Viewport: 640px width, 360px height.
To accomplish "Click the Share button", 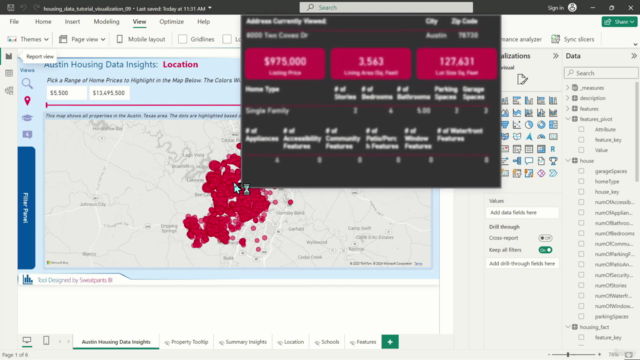I will tap(619, 22).
